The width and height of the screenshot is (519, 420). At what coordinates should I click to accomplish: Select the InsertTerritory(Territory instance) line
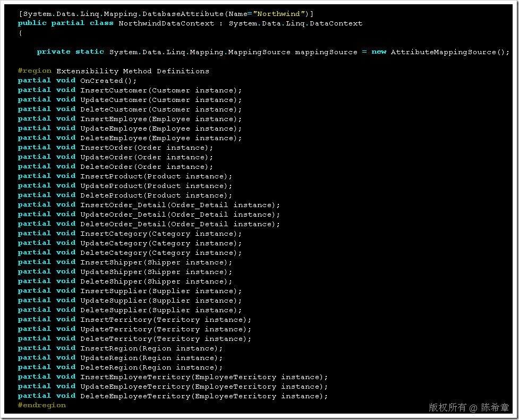[x=135, y=320]
